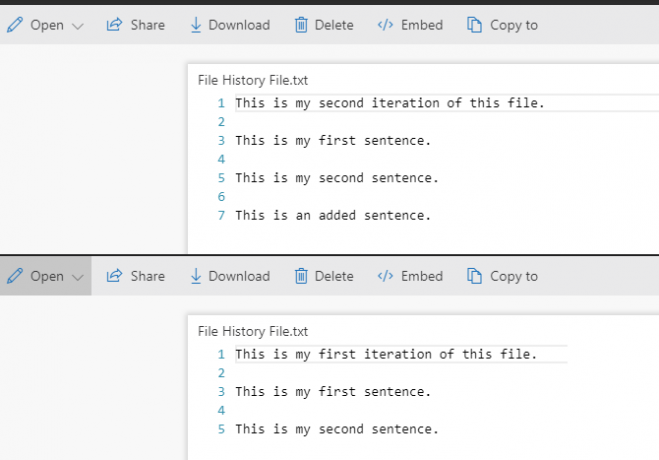
Task: Click the Embed code icon in bottom toolbar
Action: tap(385, 276)
